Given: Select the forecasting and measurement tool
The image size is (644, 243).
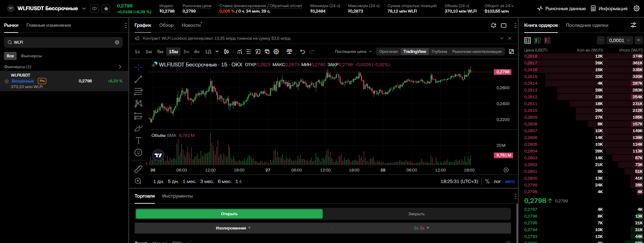Looking at the screenshot, I should [x=138, y=116].
